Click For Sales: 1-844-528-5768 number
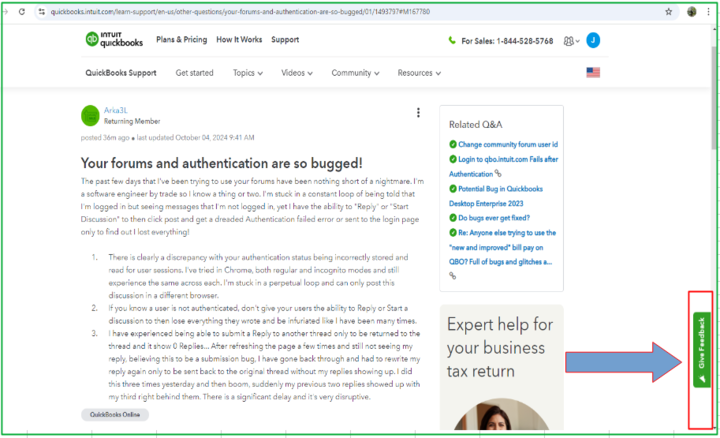This screenshot has width=720, height=438. point(507,41)
